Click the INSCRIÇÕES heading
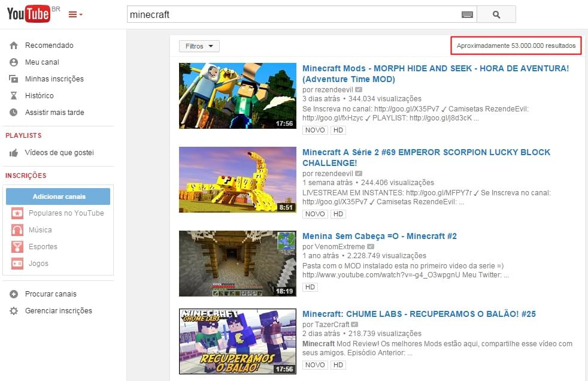This screenshot has width=588, height=381. pos(26,176)
